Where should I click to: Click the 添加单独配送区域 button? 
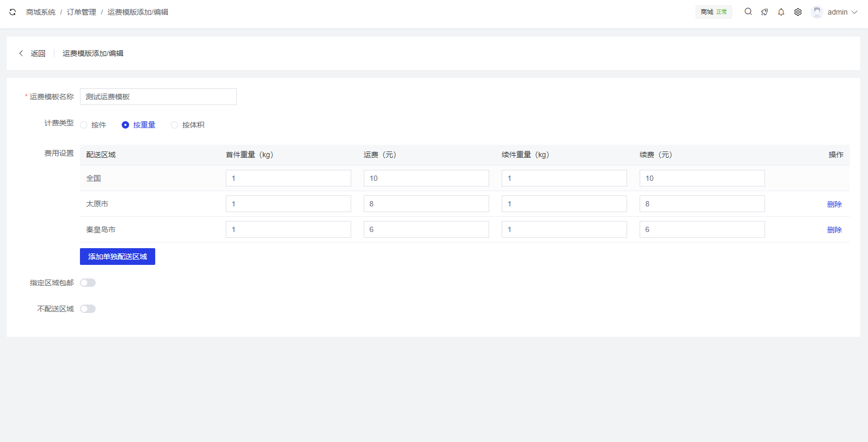[118, 257]
